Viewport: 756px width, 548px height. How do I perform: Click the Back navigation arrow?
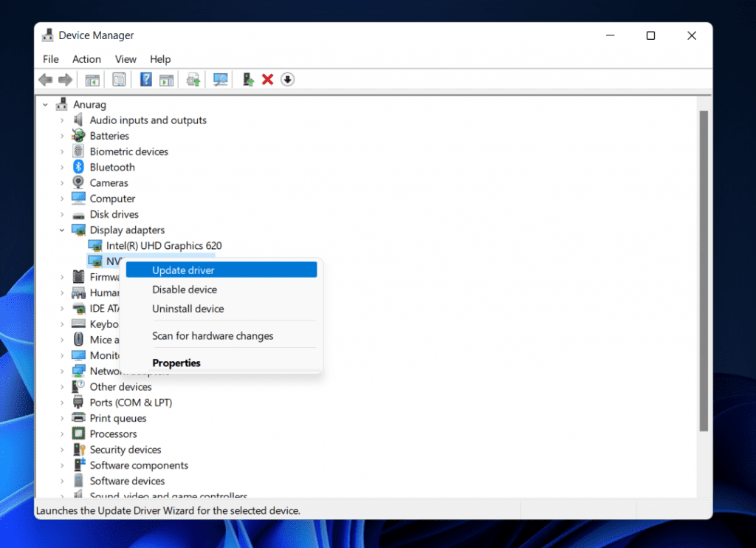45,79
